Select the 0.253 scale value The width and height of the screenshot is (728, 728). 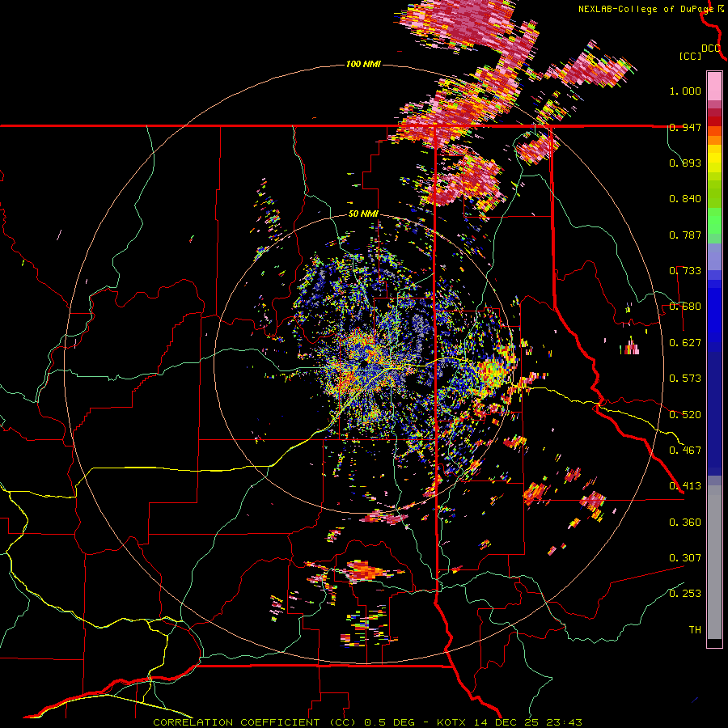click(x=685, y=594)
